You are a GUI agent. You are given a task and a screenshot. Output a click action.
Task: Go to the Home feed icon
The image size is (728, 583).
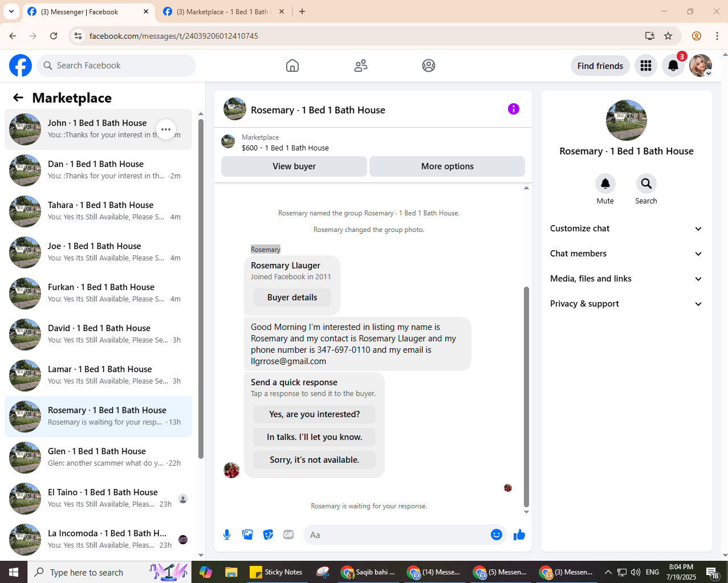[292, 66]
